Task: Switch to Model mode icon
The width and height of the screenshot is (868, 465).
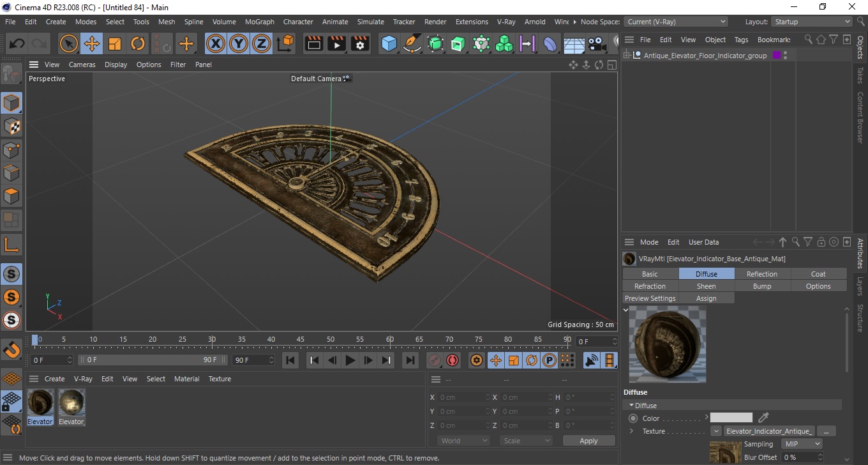Action: pos(11,103)
